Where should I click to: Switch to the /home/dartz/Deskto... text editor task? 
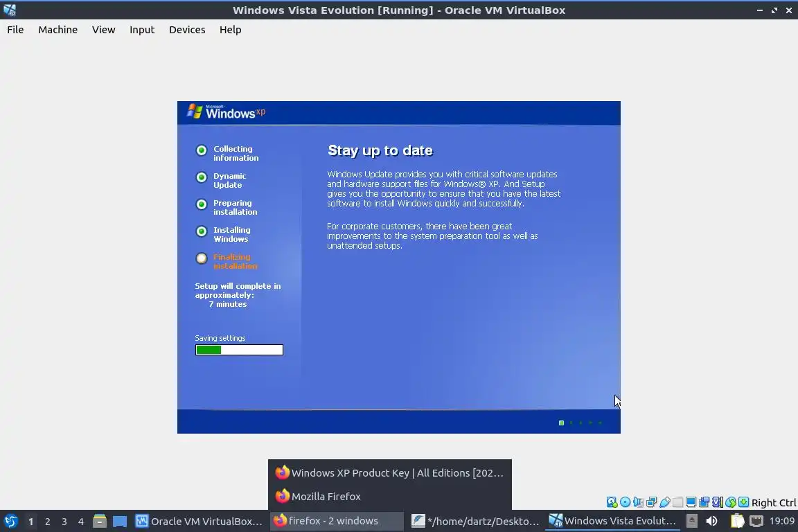[475, 521]
